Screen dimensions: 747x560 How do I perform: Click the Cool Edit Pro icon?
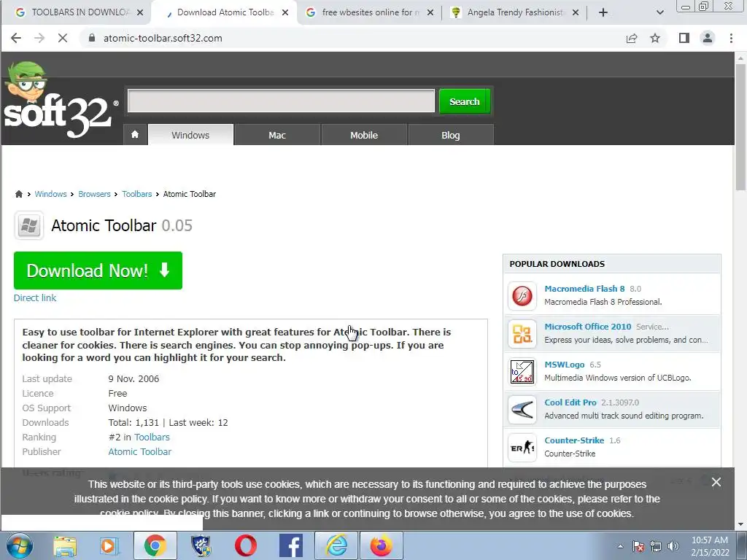pyautogui.click(x=522, y=410)
